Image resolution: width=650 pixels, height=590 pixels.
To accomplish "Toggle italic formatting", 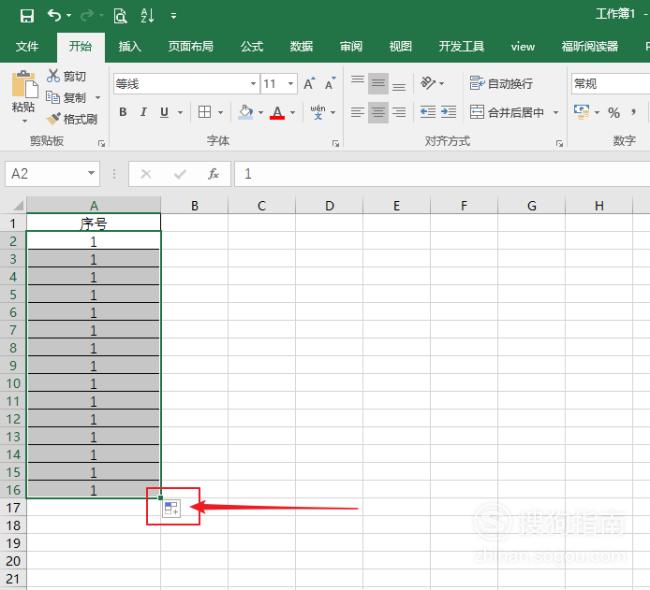I will point(143,112).
